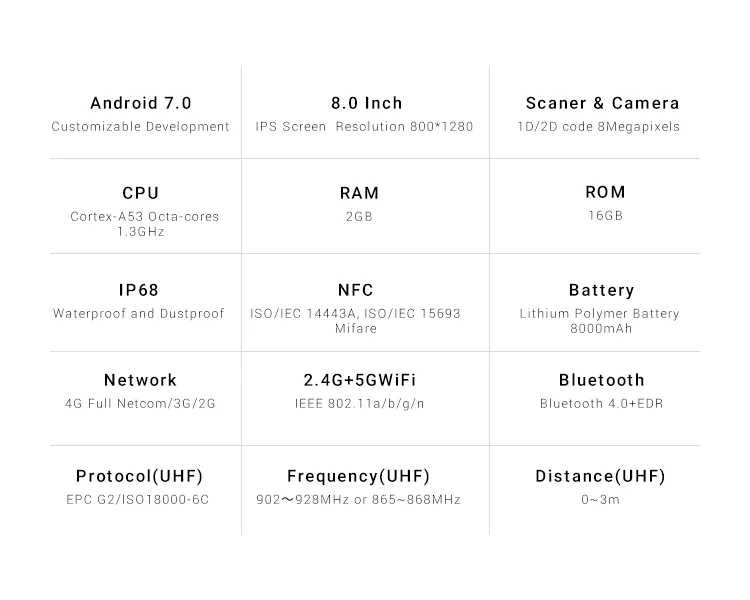Click the Bluetooth heading
750x600 pixels.
pyautogui.click(x=601, y=380)
